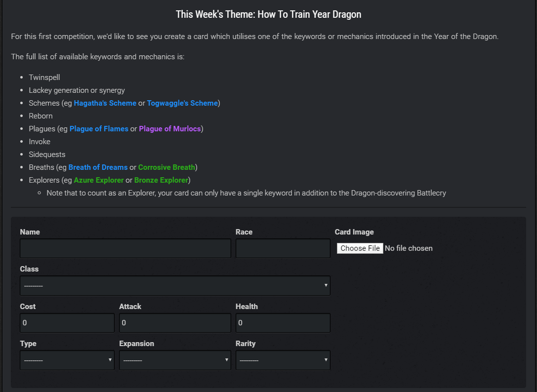This screenshot has height=392, width=537.
Task: Open the Breath of Dreams link
Action: pos(98,167)
